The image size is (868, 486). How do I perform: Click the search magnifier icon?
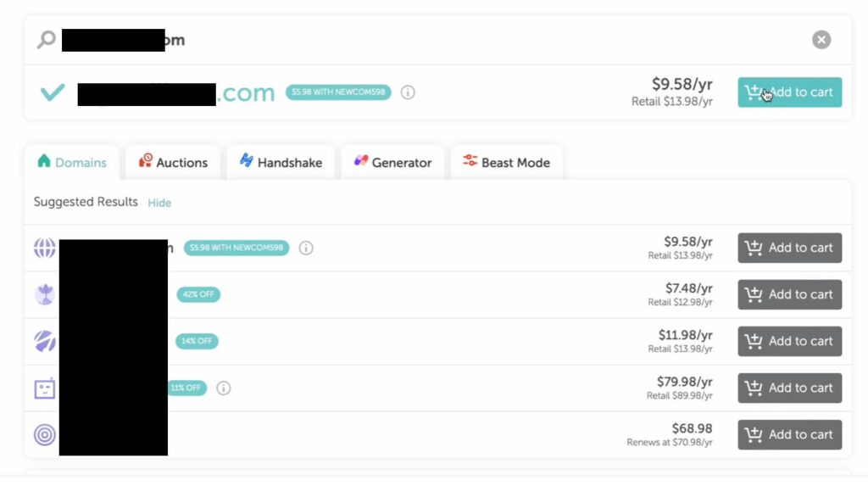click(x=46, y=40)
